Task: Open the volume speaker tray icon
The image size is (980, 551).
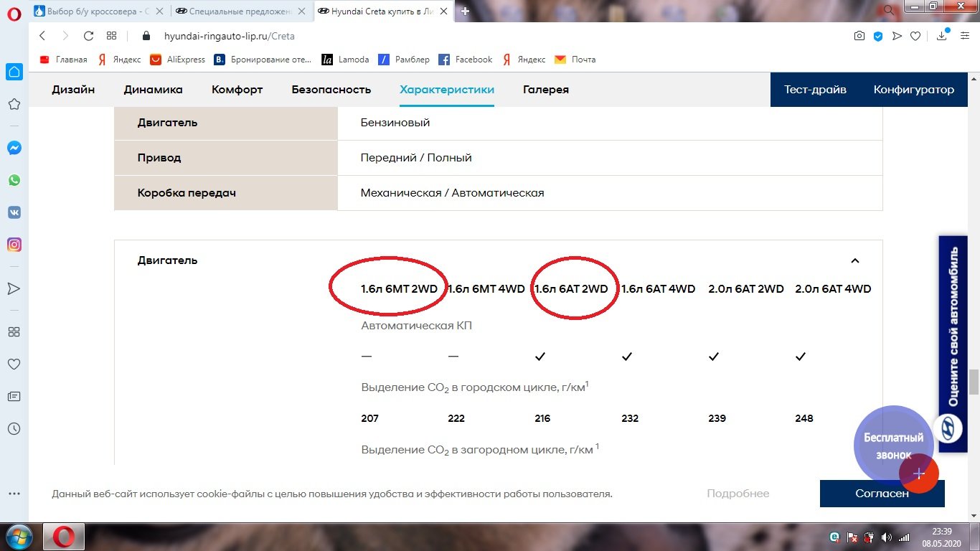Action: 887,537
